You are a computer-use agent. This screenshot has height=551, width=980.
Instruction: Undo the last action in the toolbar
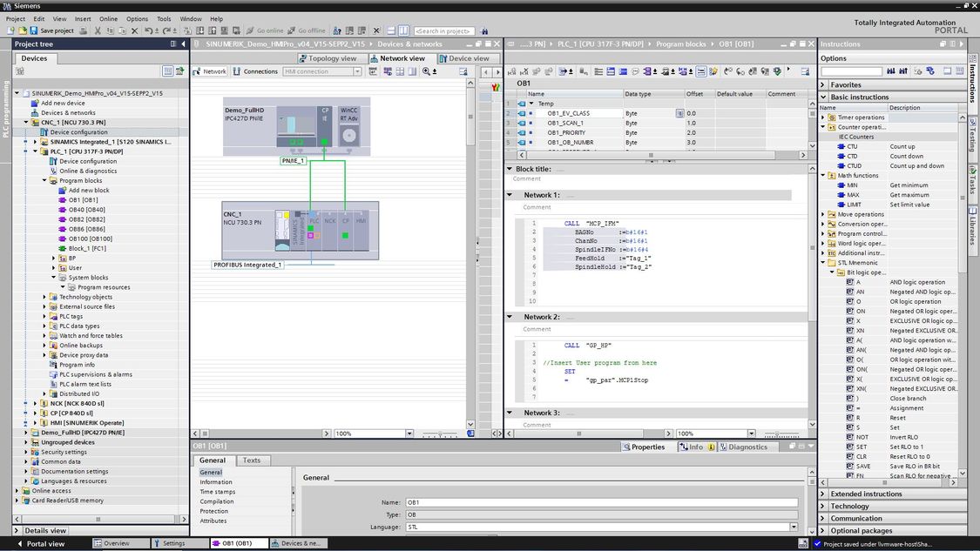point(149,30)
